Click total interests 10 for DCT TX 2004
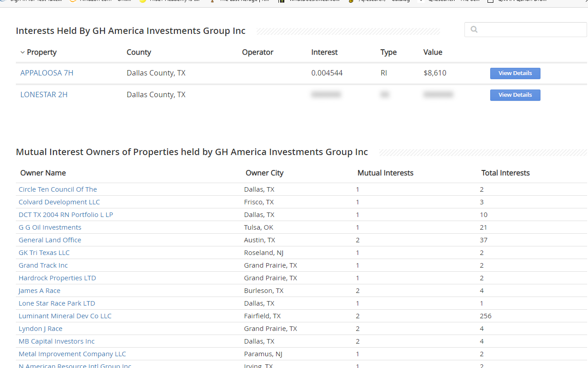This screenshot has height=368, width=588. coord(483,214)
